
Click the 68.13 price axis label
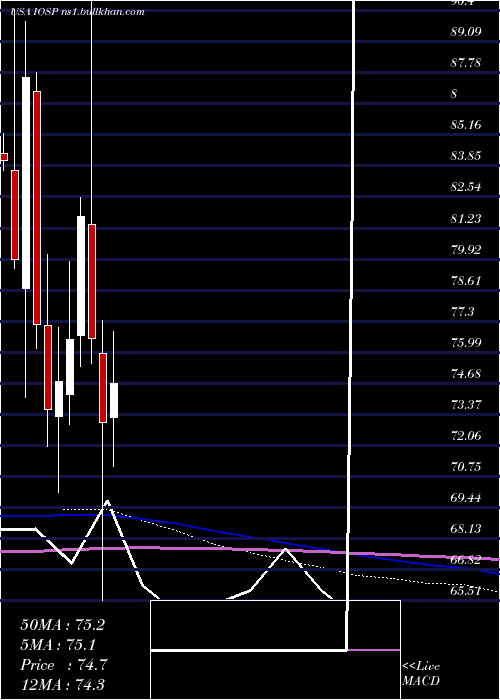pos(466,529)
